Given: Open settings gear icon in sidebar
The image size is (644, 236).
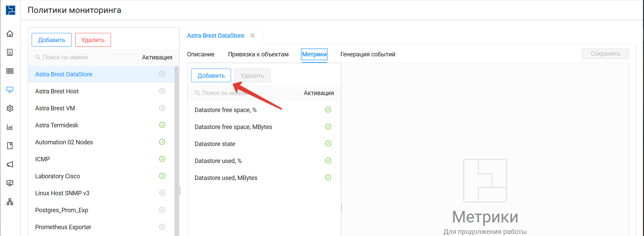Looking at the screenshot, I should (x=10, y=108).
